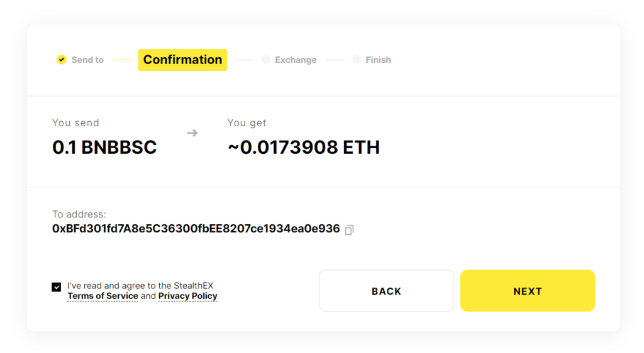644x353 pixels.
Task: Select the Finish step label
Action: pos(378,60)
